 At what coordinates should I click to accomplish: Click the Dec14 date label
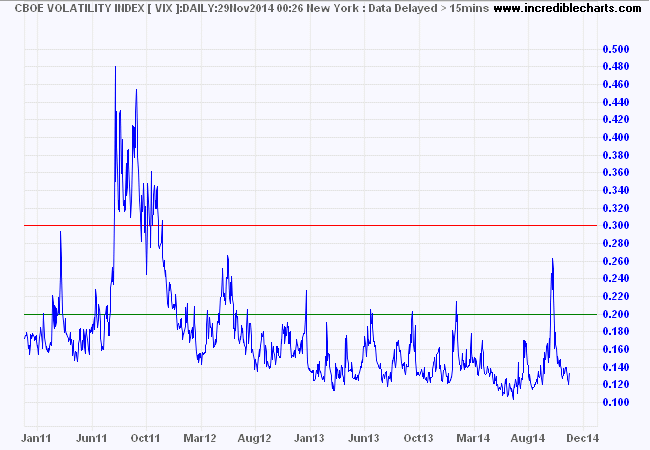pyautogui.click(x=582, y=438)
